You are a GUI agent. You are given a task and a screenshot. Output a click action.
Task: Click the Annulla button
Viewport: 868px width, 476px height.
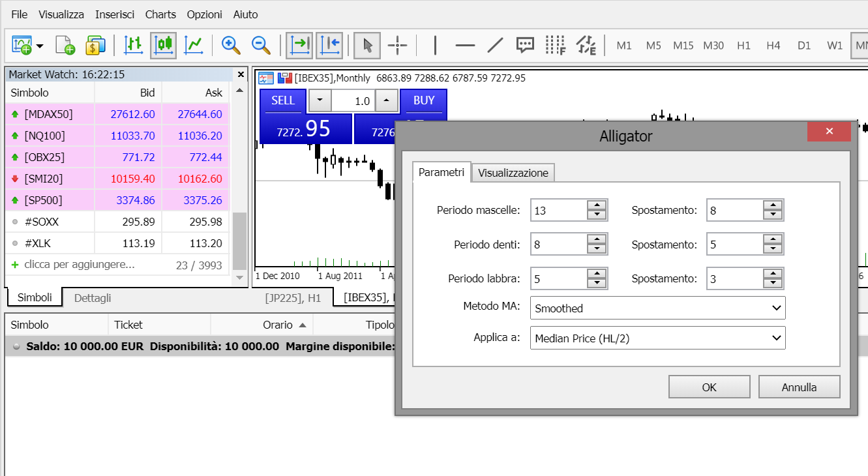click(x=799, y=387)
